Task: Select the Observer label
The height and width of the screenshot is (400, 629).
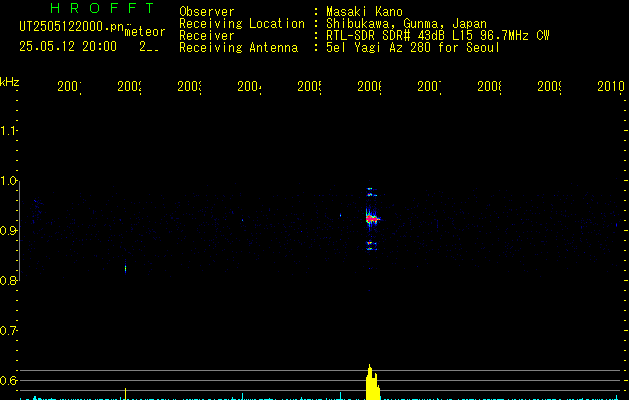Action: [207, 12]
